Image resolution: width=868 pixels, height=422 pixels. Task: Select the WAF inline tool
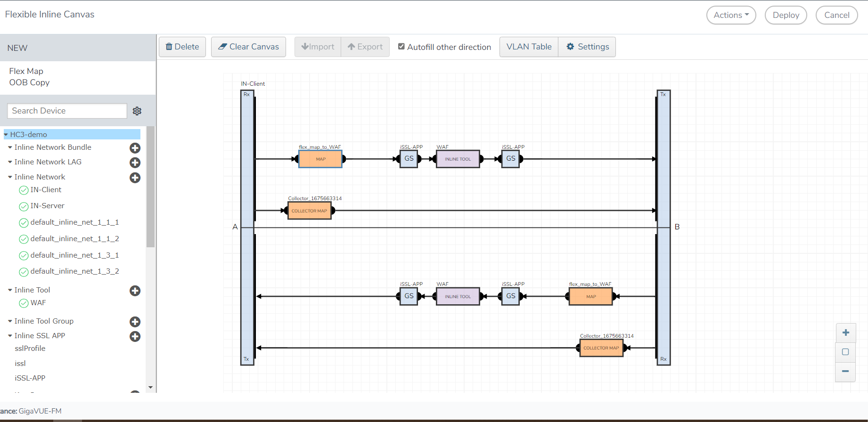tap(38, 303)
